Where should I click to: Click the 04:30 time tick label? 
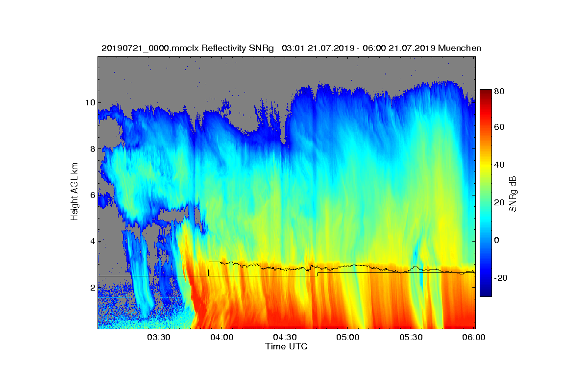coord(285,337)
